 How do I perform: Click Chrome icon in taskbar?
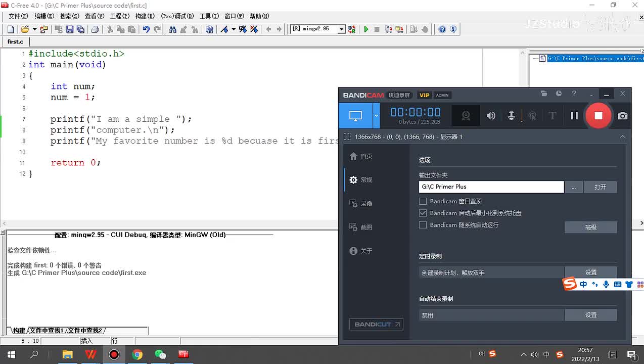[137, 354]
